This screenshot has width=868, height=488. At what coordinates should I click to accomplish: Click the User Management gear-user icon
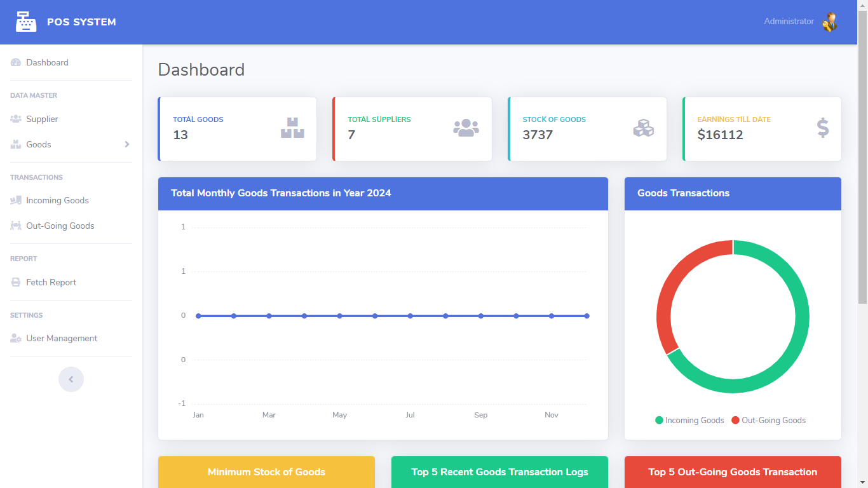[x=16, y=338]
